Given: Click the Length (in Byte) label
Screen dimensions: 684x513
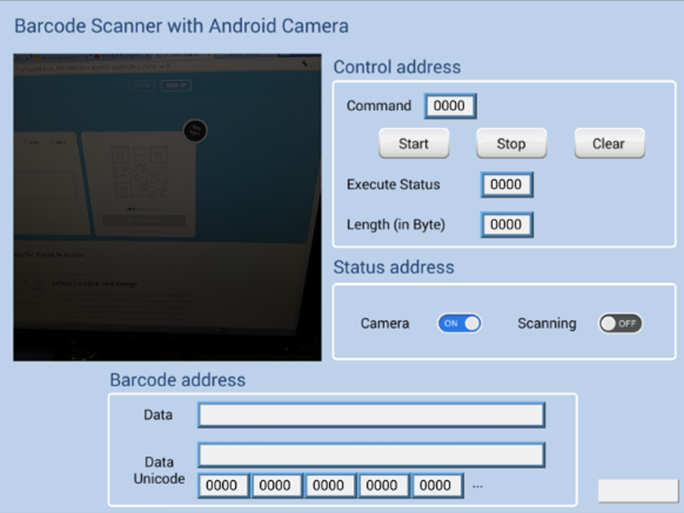Looking at the screenshot, I should pos(396,225).
